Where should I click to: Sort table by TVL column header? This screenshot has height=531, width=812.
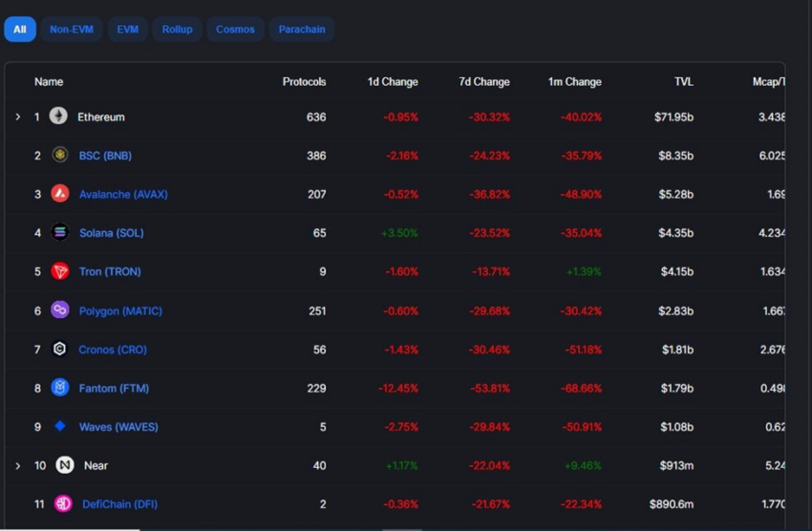[684, 82]
